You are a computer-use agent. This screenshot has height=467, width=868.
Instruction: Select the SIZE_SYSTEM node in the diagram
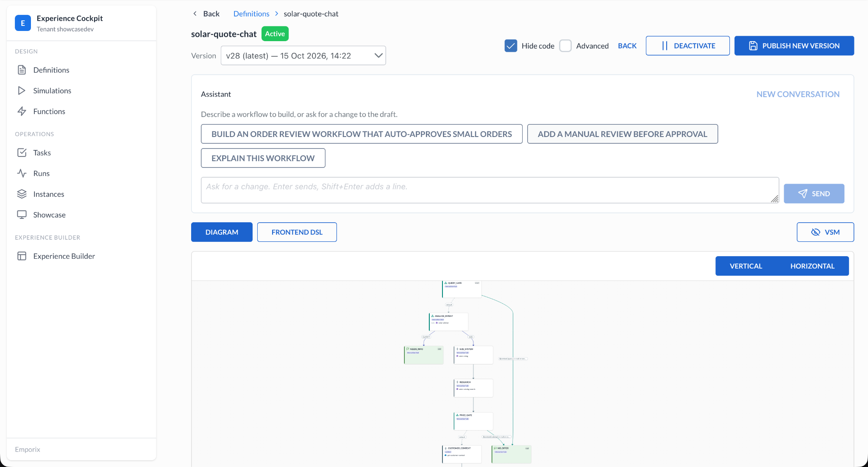(473, 355)
